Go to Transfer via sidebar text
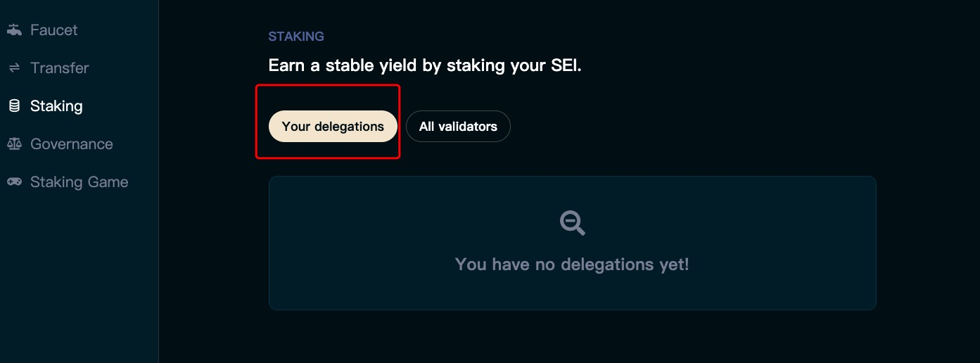 (59, 68)
